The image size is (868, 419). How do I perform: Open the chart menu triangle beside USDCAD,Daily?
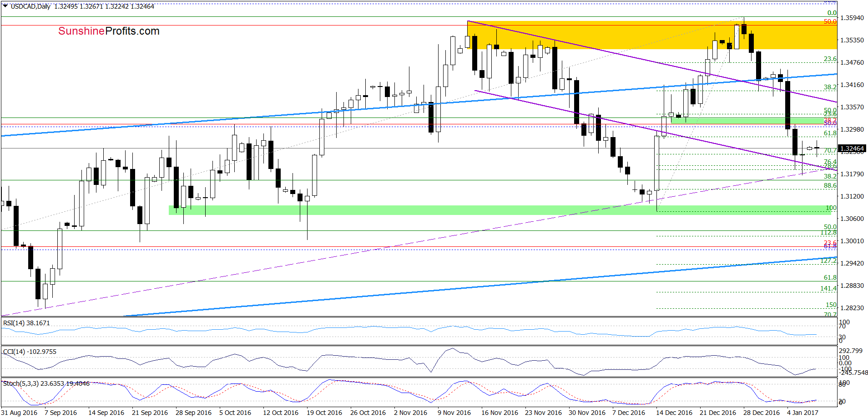coord(5,6)
